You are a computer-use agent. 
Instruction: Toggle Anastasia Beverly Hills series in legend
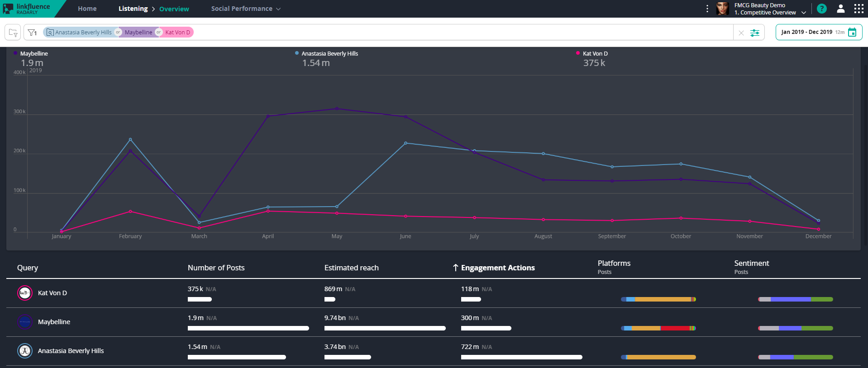(326, 53)
